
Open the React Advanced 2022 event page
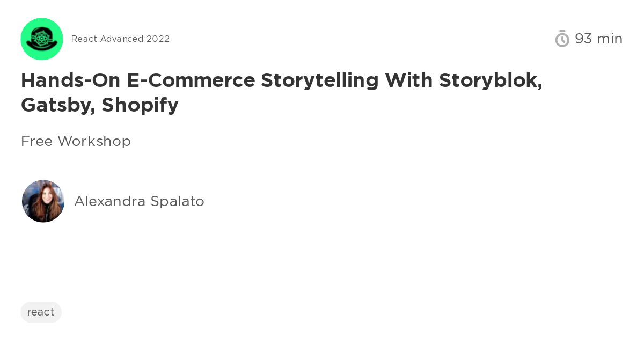(120, 39)
